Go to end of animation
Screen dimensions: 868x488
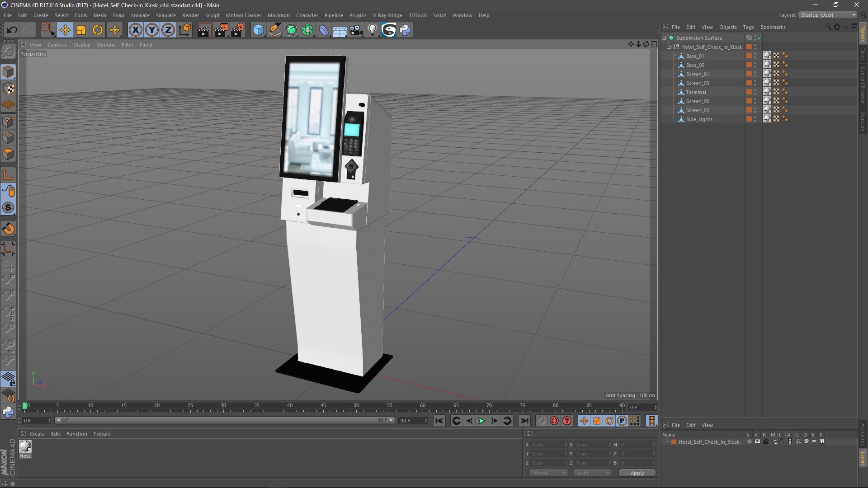pos(524,421)
